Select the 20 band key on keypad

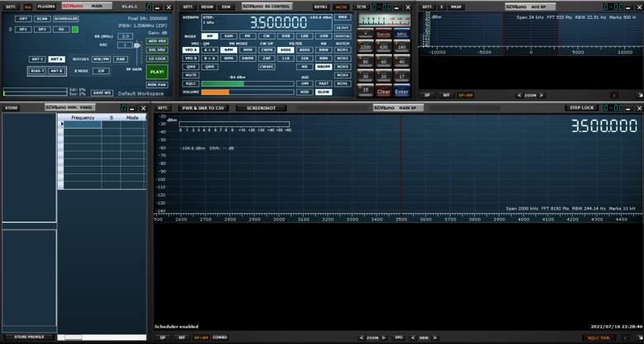tap(384, 76)
